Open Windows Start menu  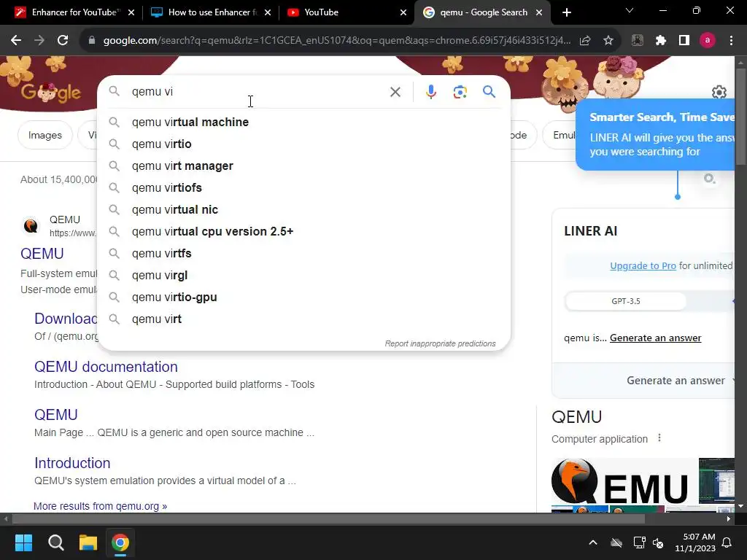click(x=23, y=542)
